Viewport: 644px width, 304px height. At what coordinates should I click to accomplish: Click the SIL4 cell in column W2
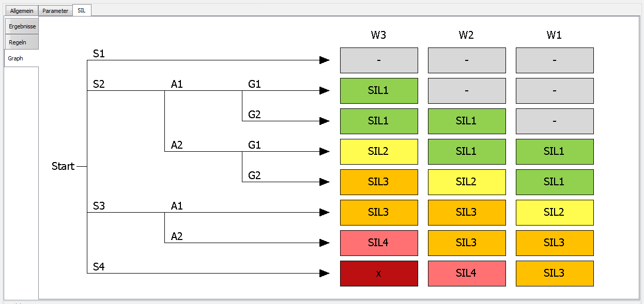[467, 274]
